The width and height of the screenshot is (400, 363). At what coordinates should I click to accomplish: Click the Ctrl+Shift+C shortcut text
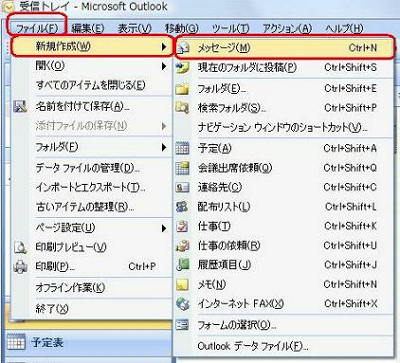[x=350, y=187]
